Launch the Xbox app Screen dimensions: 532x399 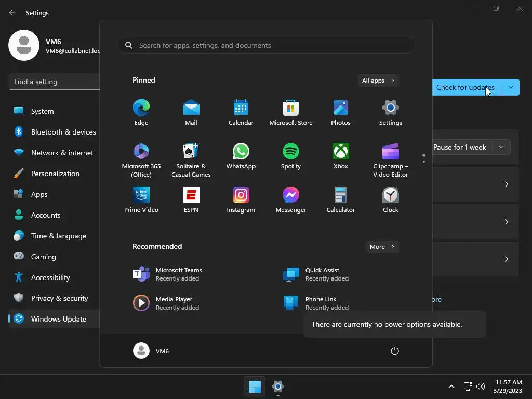pos(341,156)
